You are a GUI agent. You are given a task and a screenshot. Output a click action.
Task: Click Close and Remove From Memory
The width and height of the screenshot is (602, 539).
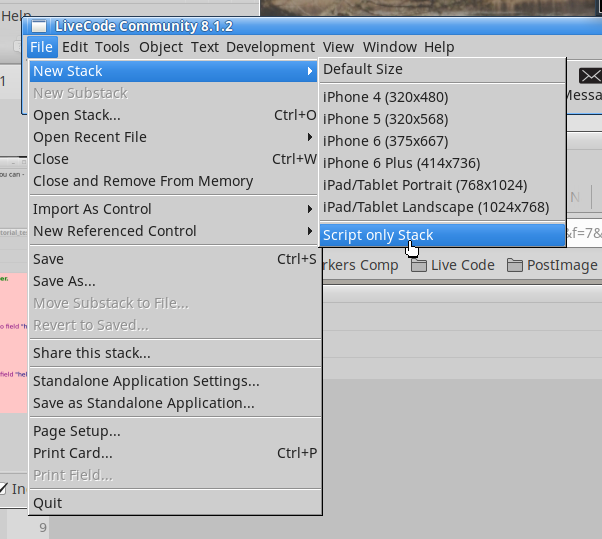(x=143, y=181)
